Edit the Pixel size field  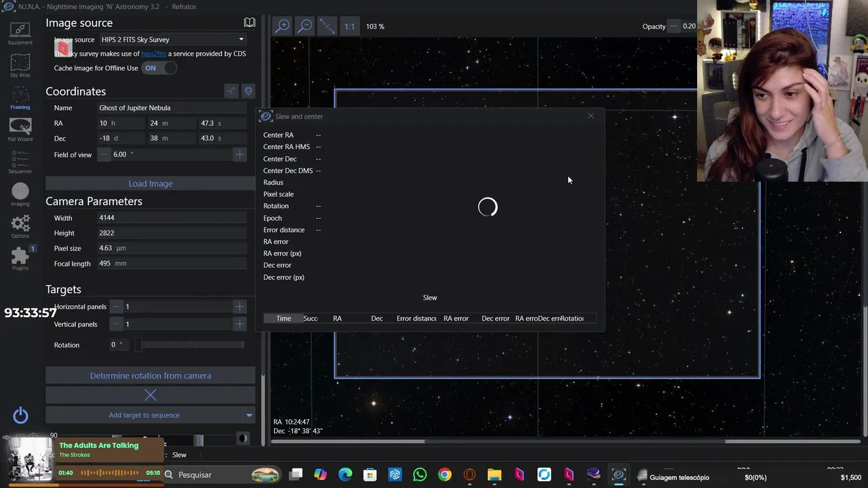tap(172, 248)
